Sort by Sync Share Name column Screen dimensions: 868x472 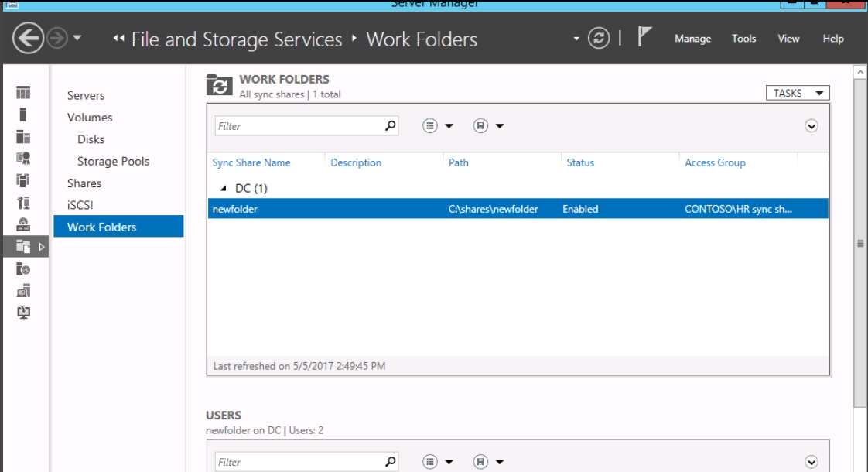[x=251, y=162]
